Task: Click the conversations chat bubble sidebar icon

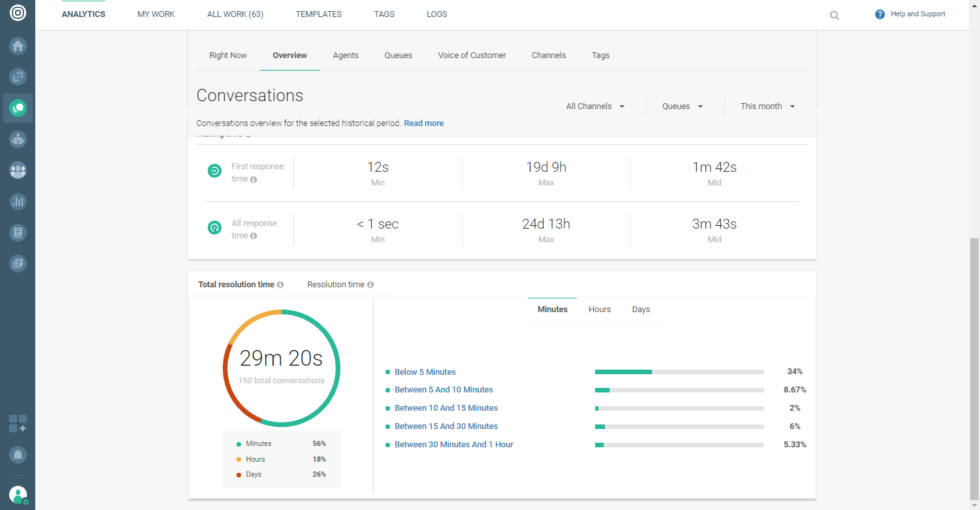Action: click(18, 108)
